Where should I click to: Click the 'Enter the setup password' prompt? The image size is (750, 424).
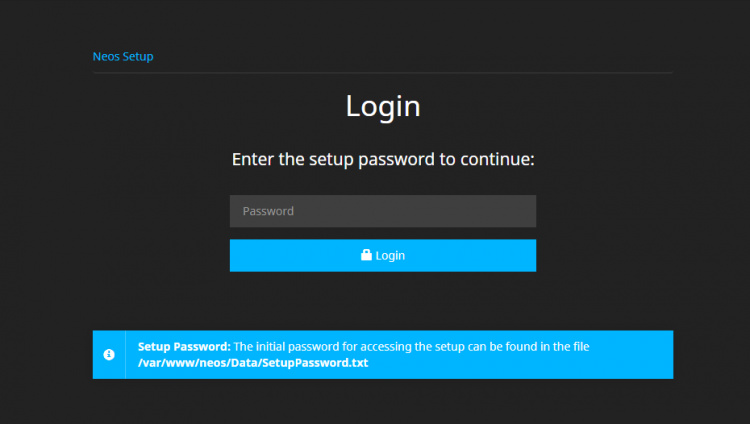(383, 159)
